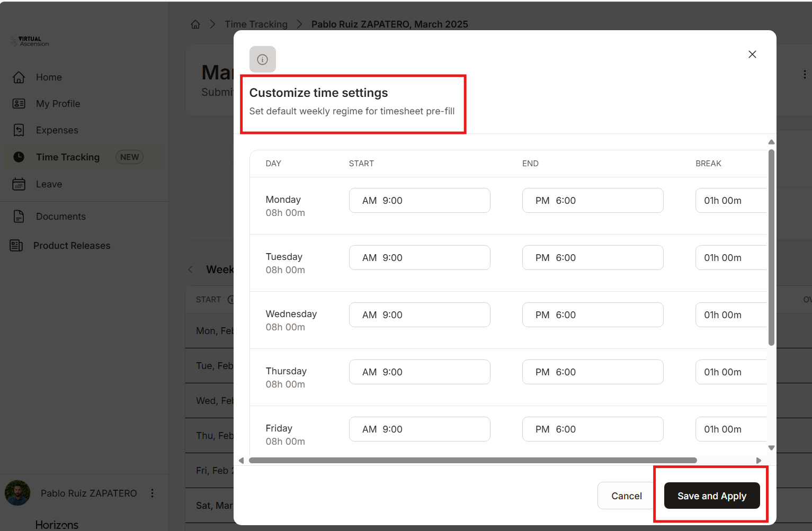Image resolution: width=812 pixels, height=531 pixels.
Task: Select Thursday end time field
Action: (593, 372)
